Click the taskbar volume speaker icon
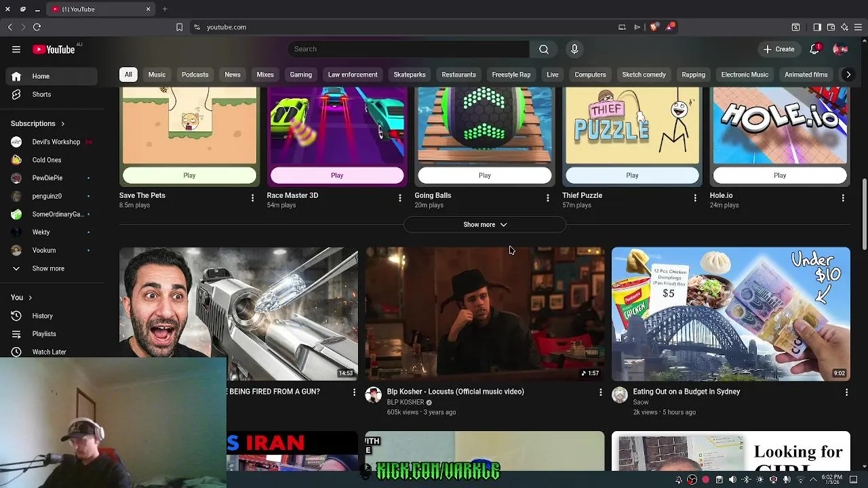The width and height of the screenshot is (868, 488). point(732,480)
